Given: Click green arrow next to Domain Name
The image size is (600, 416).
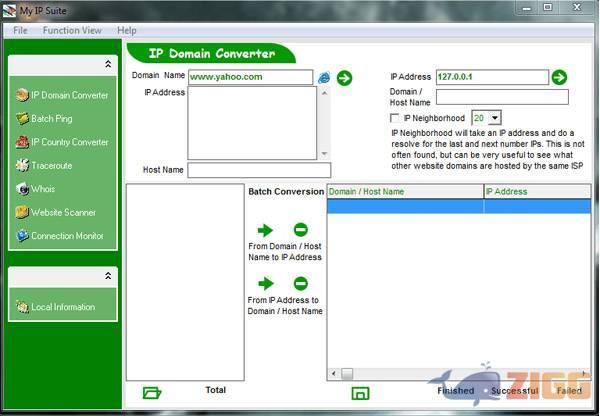Looking at the screenshot, I should [x=344, y=78].
